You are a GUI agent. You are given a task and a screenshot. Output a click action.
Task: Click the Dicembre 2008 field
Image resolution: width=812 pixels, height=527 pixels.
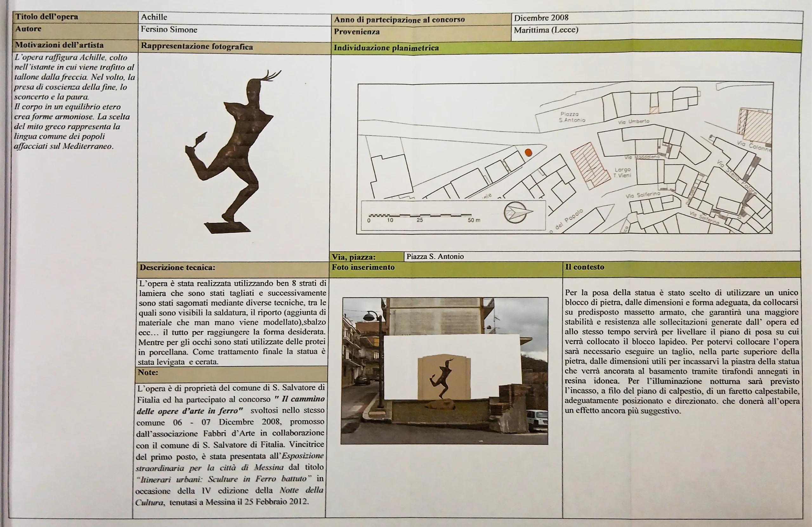point(541,18)
